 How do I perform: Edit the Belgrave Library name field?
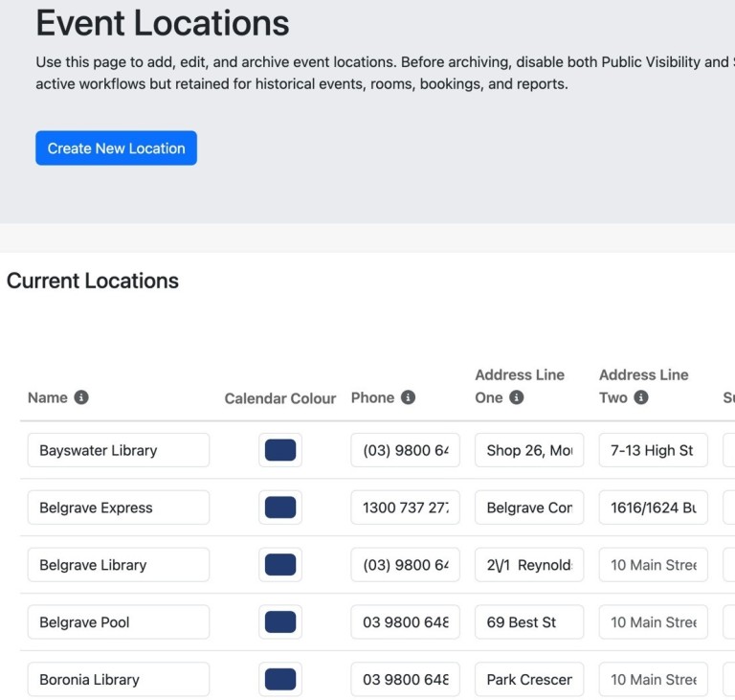[119, 564]
